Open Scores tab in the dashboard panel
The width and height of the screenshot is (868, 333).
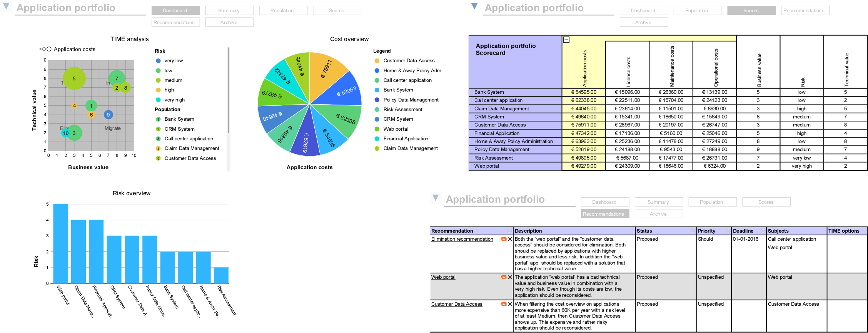pyautogui.click(x=337, y=10)
